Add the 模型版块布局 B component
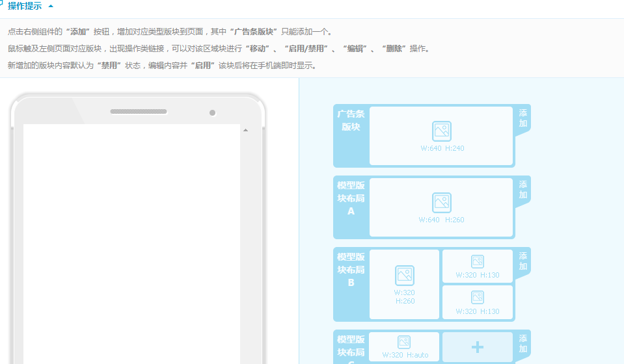The height and width of the screenshot is (364, 624). point(523,261)
